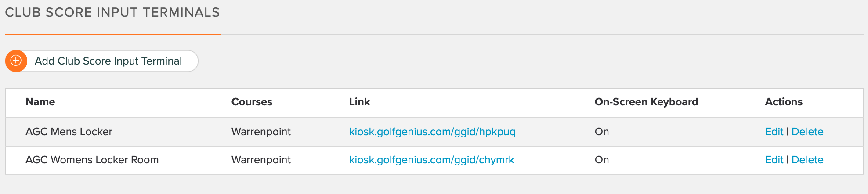Delete the AGC Womens Locker Room terminal
Viewport: 868px width, 194px height.
click(x=807, y=160)
